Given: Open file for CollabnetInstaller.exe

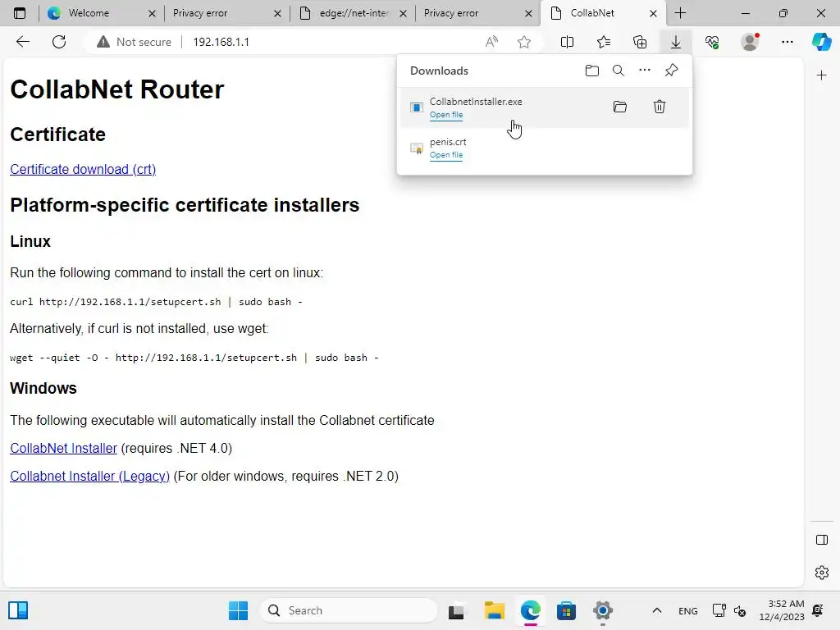Looking at the screenshot, I should (x=445, y=115).
